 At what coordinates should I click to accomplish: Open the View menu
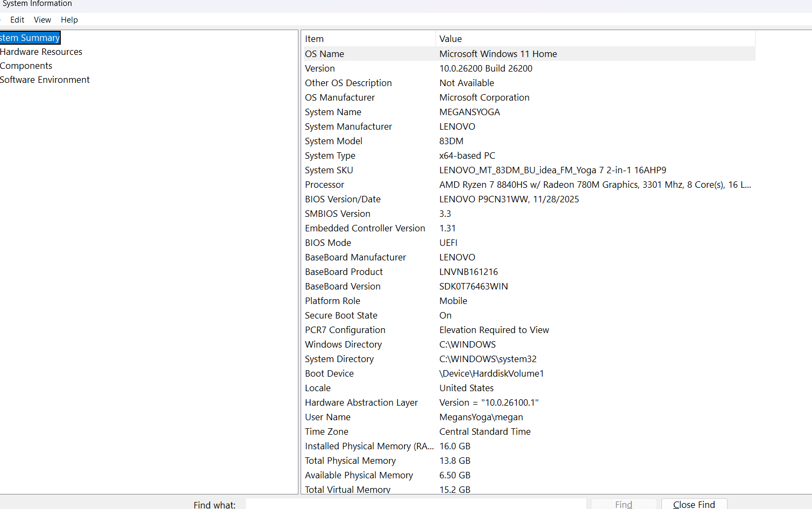[42, 20]
